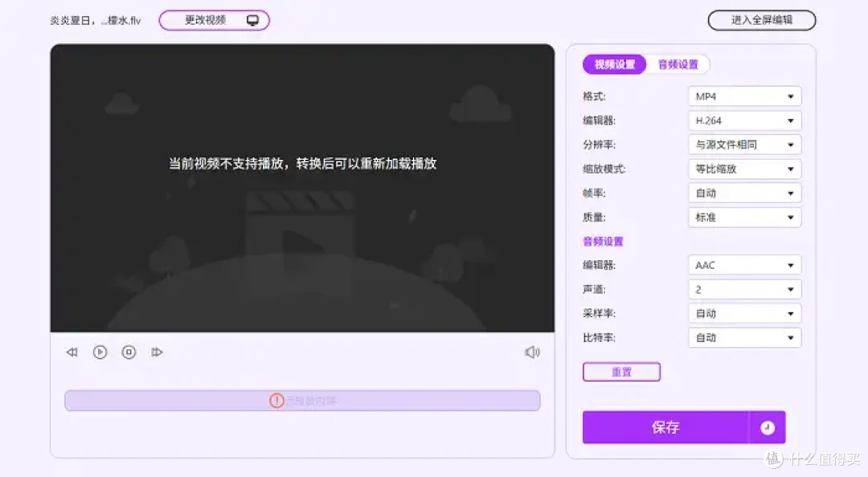Click the purple 音频设置 section heading
The width and height of the screenshot is (868, 477).
pyautogui.click(x=603, y=241)
